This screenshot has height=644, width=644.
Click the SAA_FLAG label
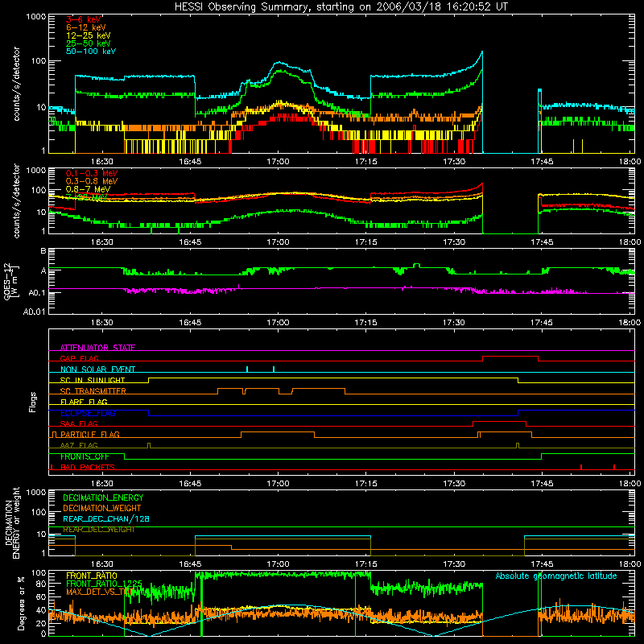(x=79, y=423)
